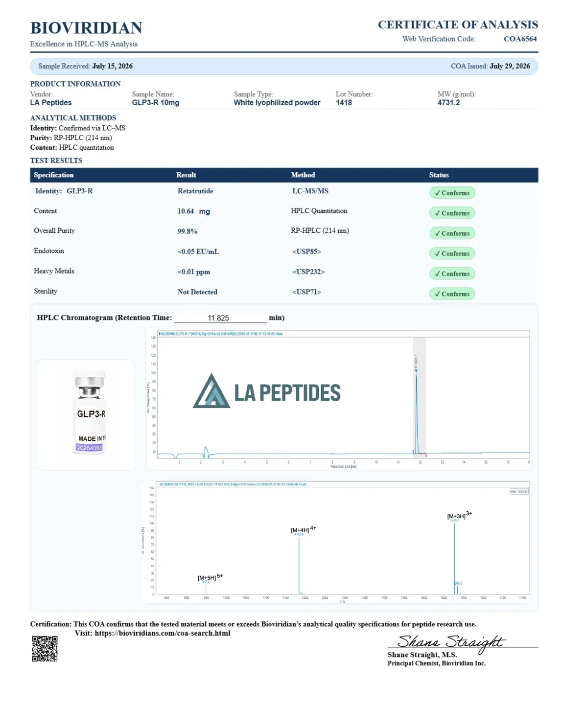Select the Retatrutide identity result
Viewport: 563px width, 728px height.
[195, 191]
